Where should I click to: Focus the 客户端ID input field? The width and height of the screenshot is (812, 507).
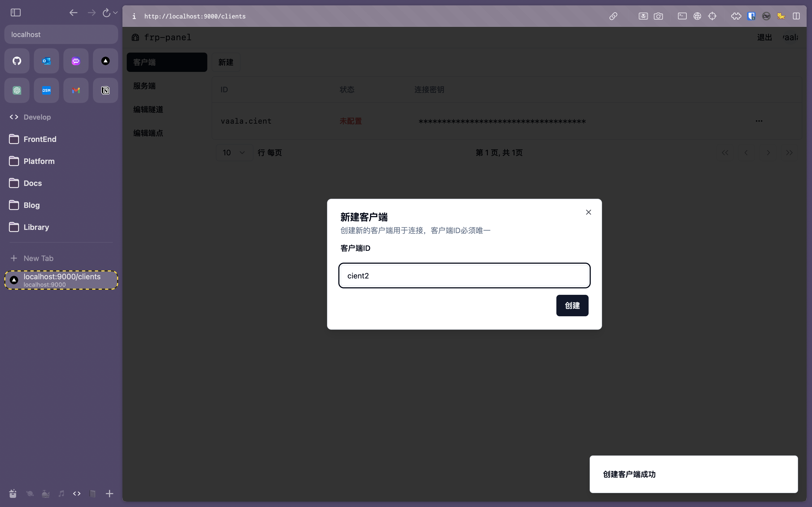point(464,276)
